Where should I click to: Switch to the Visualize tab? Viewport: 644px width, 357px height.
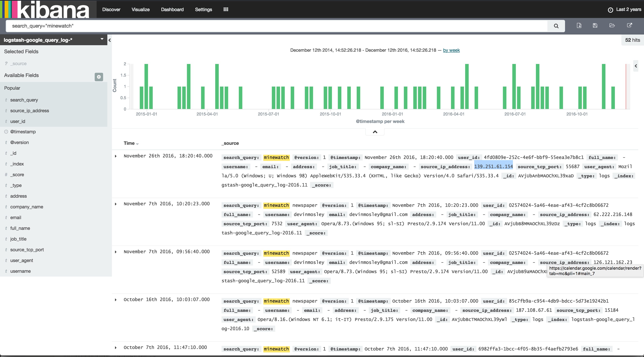click(140, 10)
